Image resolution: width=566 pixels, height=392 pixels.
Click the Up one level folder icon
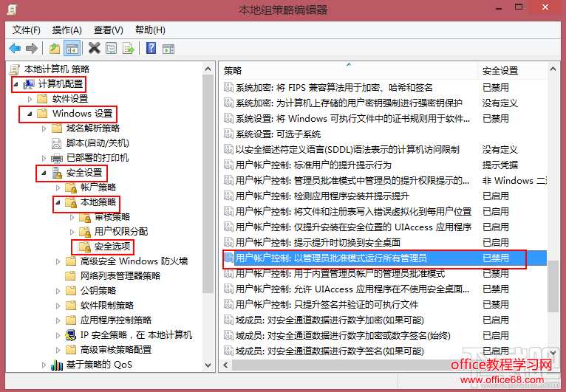point(55,48)
